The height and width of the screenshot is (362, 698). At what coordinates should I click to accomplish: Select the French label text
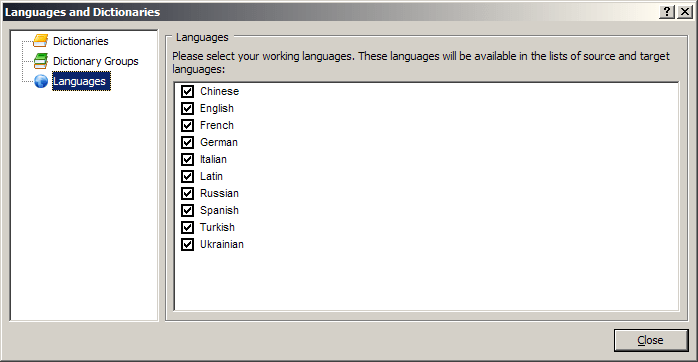pos(217,125)
